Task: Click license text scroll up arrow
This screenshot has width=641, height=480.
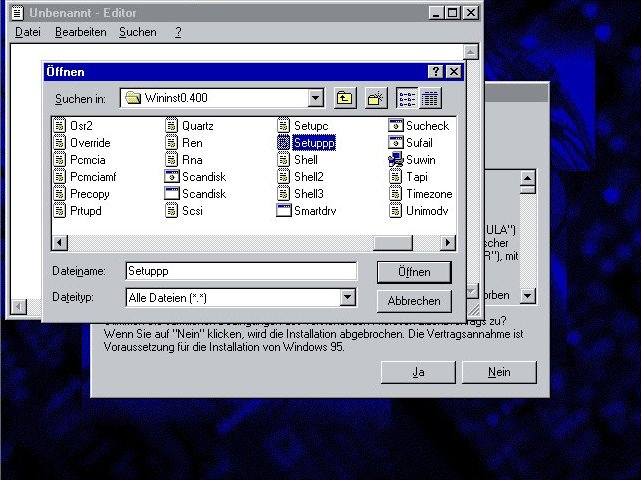Action: (528, 178)
